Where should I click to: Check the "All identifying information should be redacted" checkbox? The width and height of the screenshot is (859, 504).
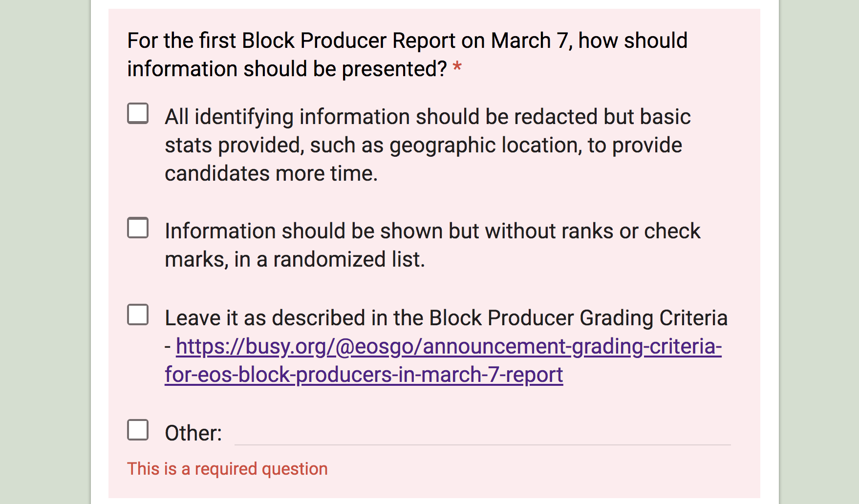pos(138,113)
